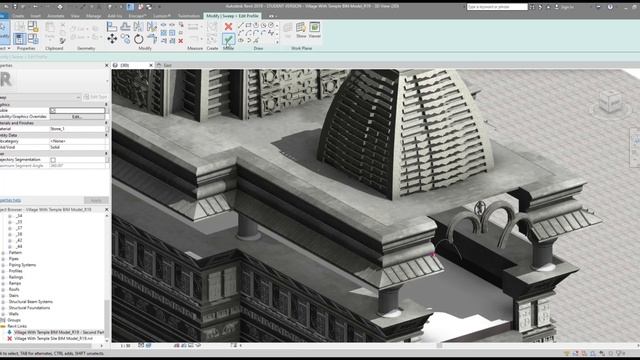The height and width of the screenshot is (360, 640).
Task: Select Mirror - Pick Axis tool
Action: coord(139,27)
